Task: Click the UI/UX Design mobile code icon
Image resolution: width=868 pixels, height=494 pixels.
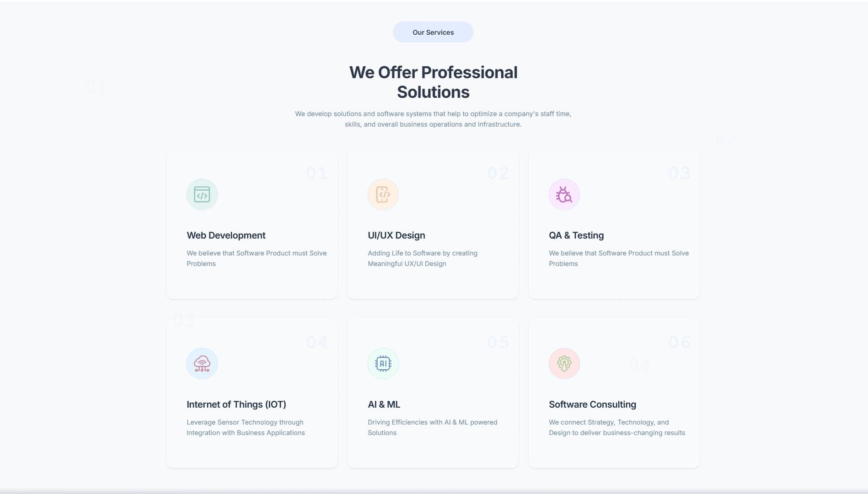Action: click(383, 195)
